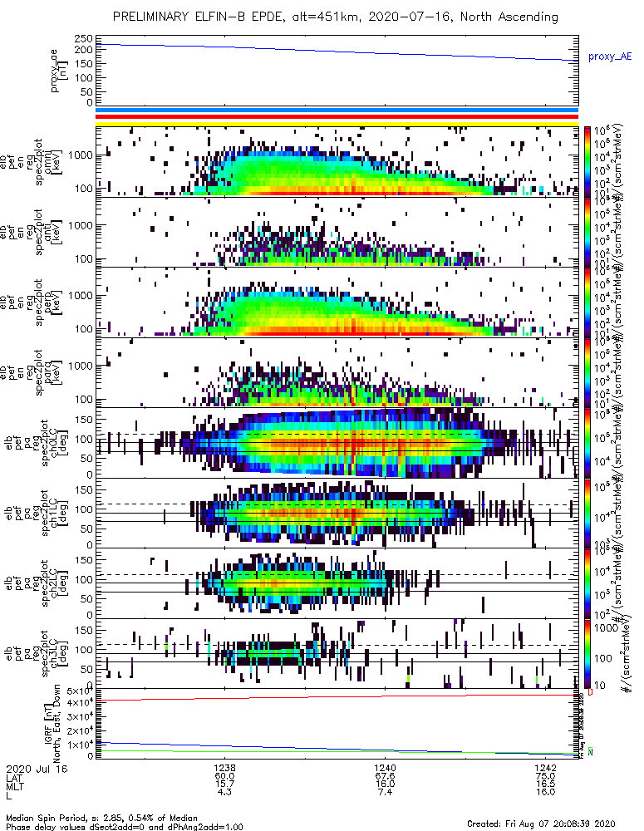The width and height of the screenshot is (644, 831).
Task: Click the color scale bar beside ch1LC panel
Action: [x=587, y=513]
